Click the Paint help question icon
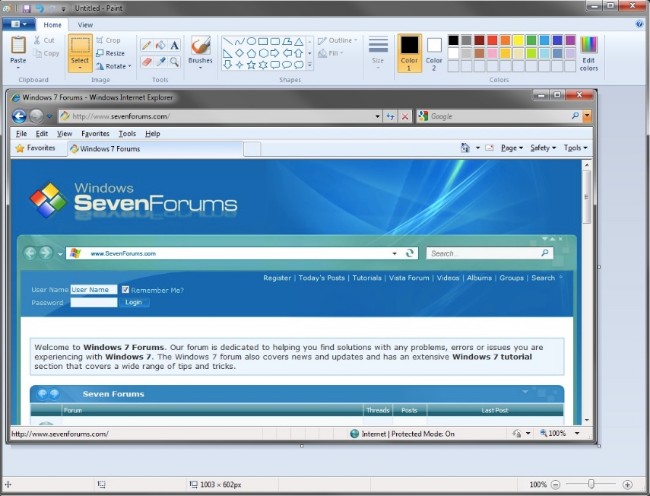 639,24
